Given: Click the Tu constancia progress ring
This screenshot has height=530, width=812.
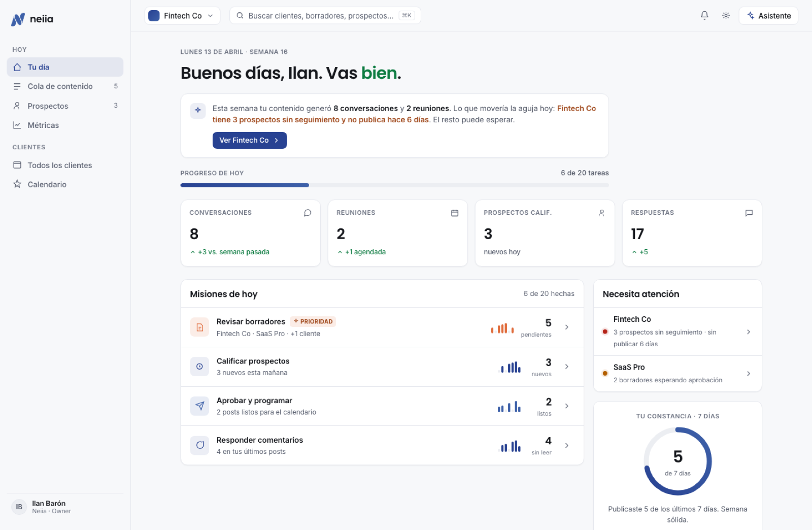Looking at the screenshot, I should tap(678, 461).
